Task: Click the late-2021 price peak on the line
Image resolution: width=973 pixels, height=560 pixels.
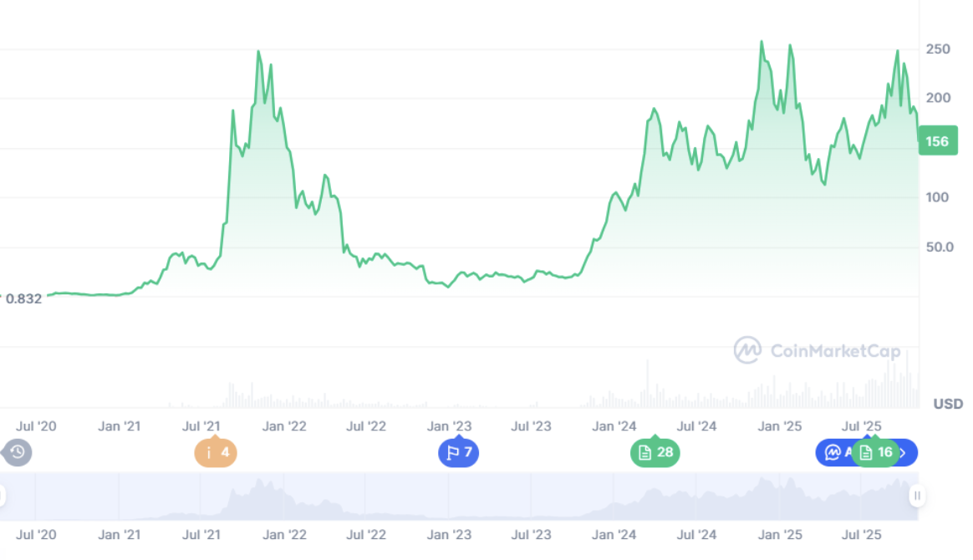Action: [258, 52]
